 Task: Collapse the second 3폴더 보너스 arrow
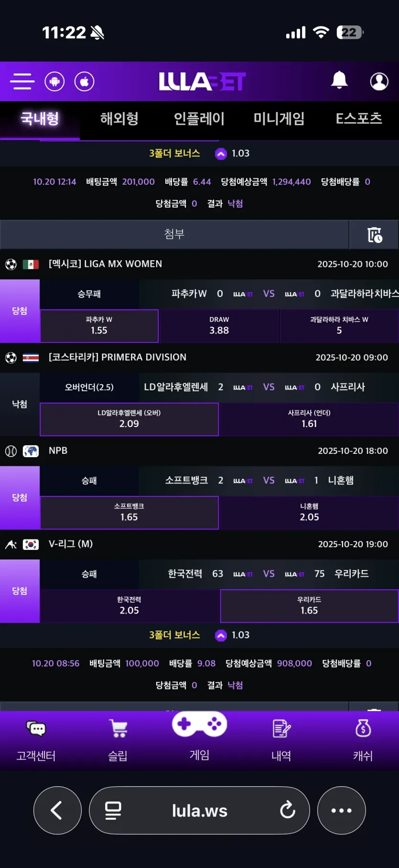[221, 635]
